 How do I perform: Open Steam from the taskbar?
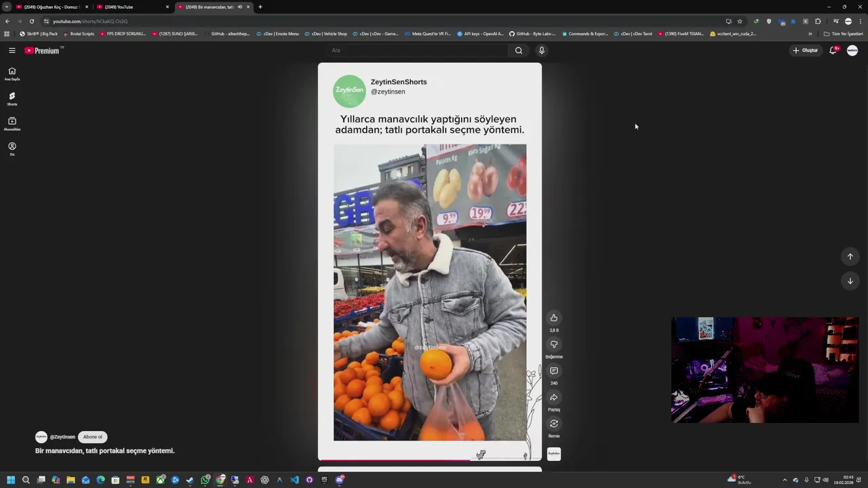[190, 480]
